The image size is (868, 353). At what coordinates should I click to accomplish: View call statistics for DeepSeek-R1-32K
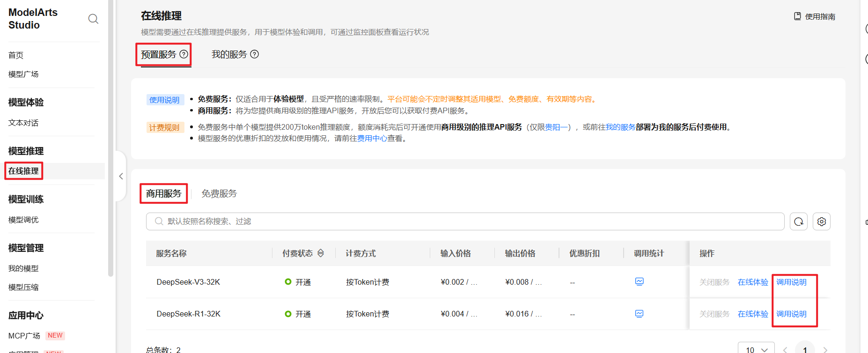[640, 314]
